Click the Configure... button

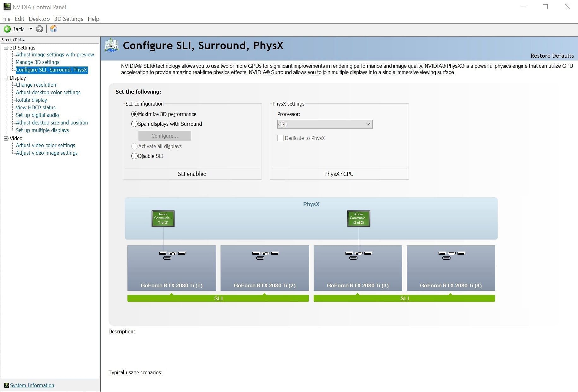tap(165, 136)
